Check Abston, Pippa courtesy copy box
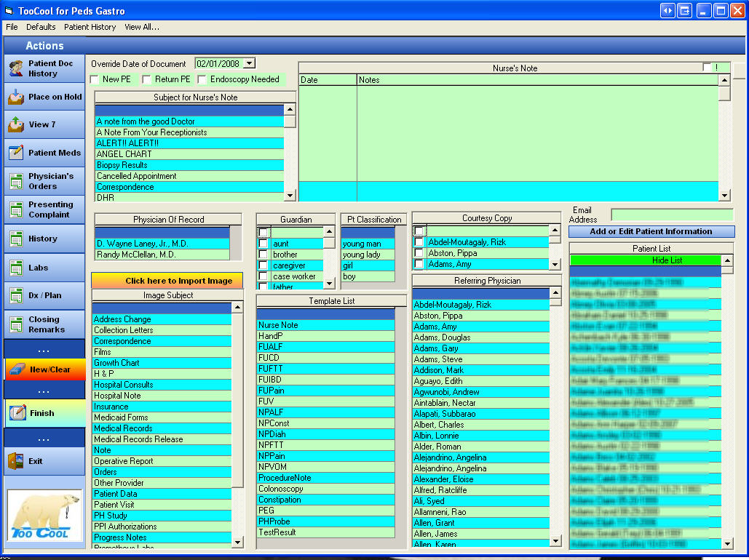749x560 pixels. click(x=419, y=253)
